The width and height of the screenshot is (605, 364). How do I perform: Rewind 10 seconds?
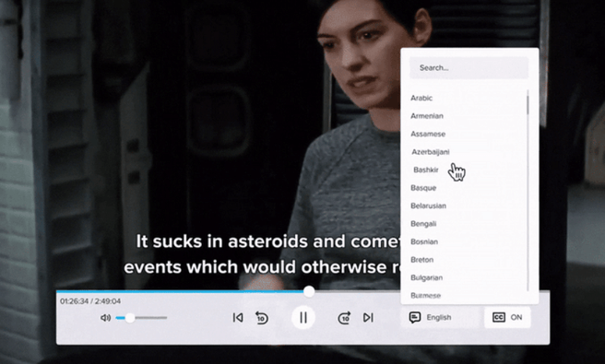(x=262, y=317)
